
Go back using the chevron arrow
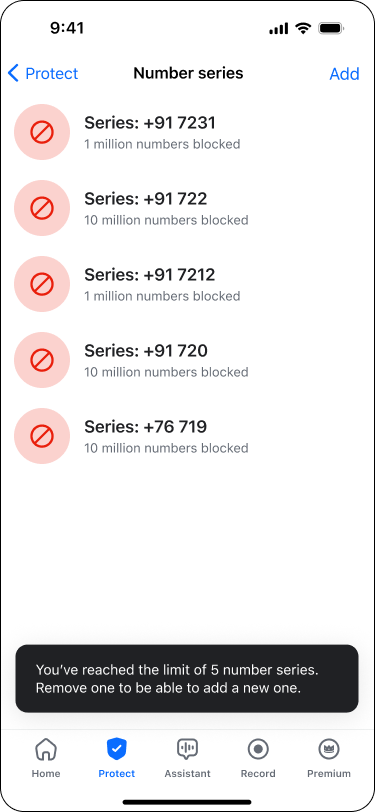point(13,74)
